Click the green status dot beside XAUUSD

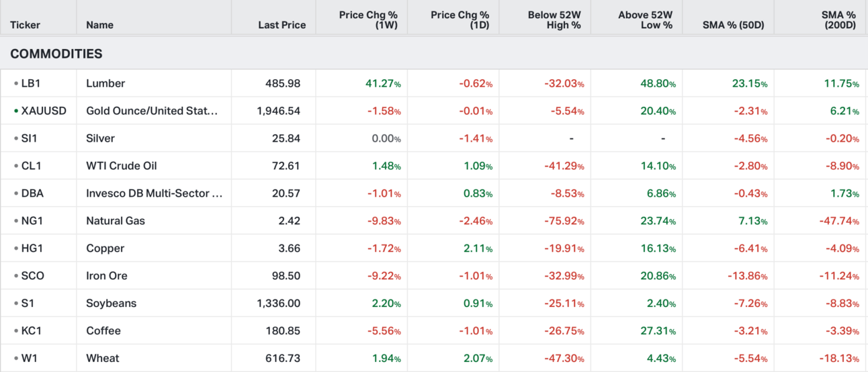16,111
